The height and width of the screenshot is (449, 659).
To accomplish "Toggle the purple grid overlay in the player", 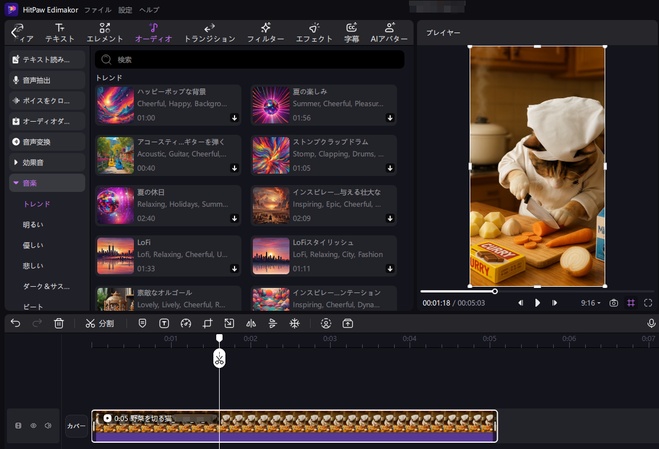I will pos(630,302).
